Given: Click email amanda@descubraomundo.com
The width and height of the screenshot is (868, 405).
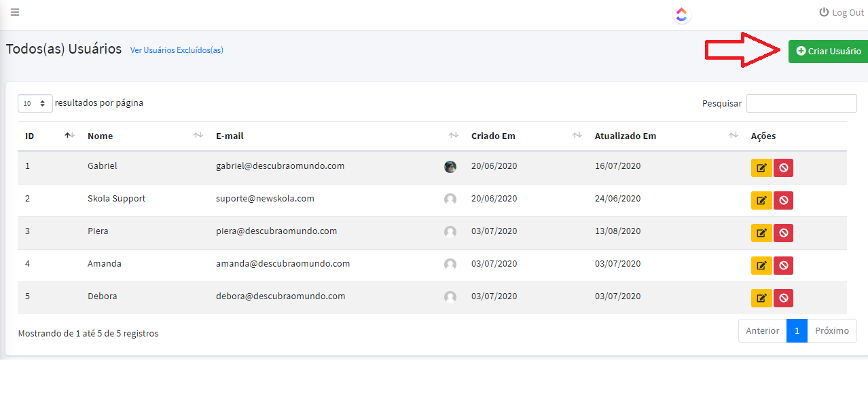Looking at the screenshot, I should pyautogui.click(x=283, y=263).
